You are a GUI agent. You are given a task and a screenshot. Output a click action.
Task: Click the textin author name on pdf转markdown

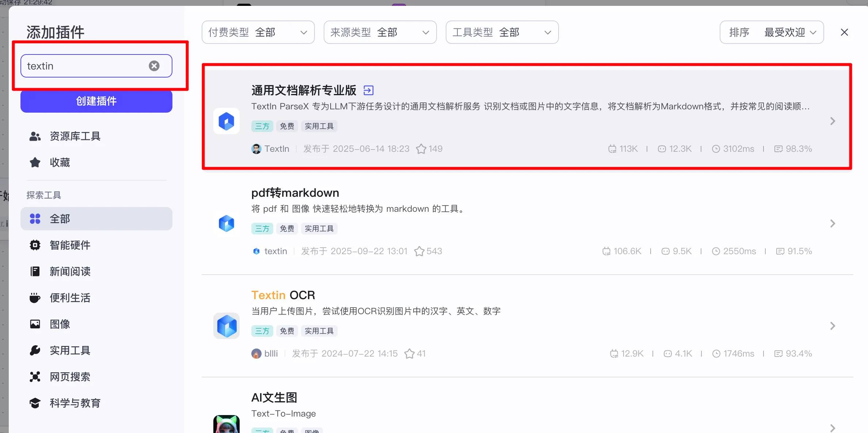point(276,251)
